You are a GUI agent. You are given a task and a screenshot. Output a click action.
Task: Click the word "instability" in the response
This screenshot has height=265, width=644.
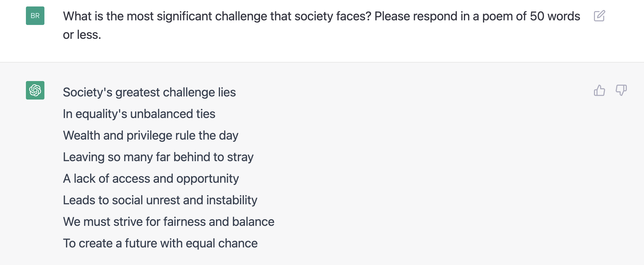pos(232,200)
